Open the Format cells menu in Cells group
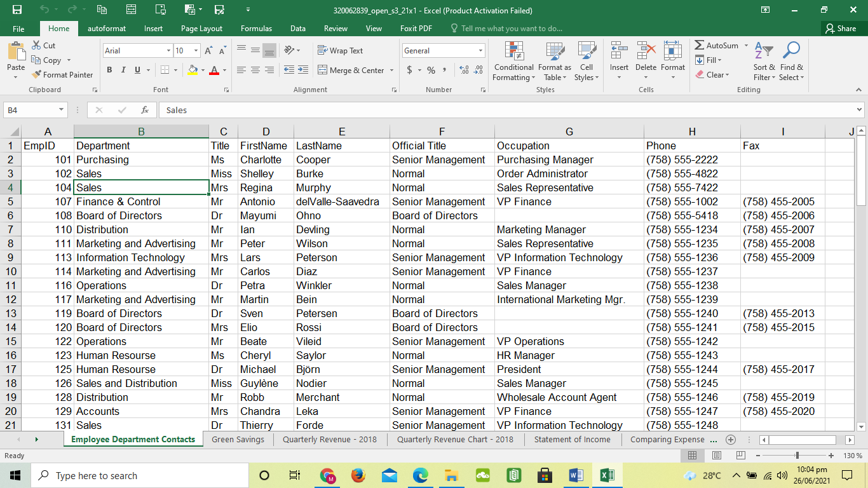This screenshot has height=488, width=868. [673, 62]
